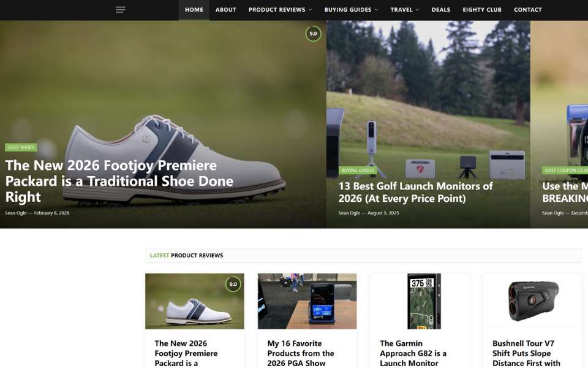Select the PGA Show products thumbnail
588x368 pixels.
point(307,301)
